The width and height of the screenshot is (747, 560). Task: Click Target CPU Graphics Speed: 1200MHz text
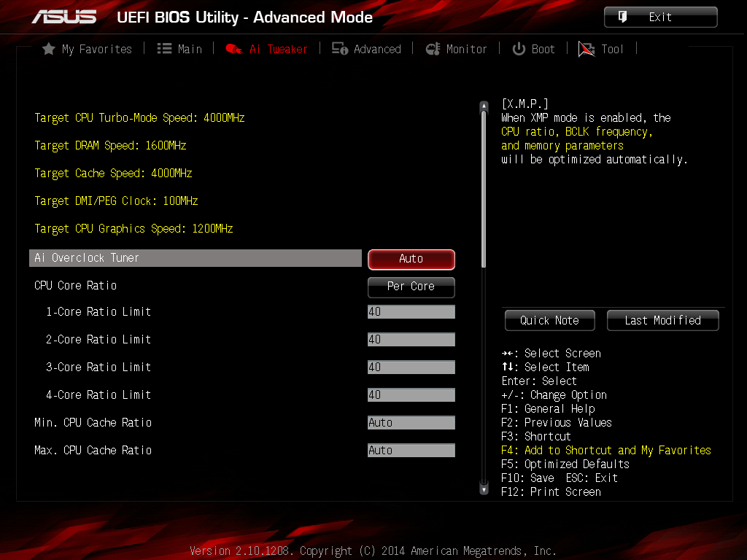click(x=133, y=229)
